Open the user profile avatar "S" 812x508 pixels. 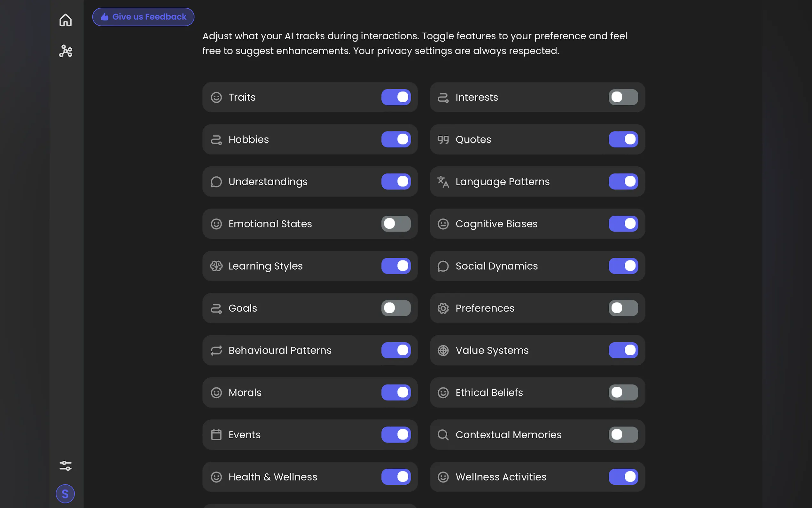pyautogui.click(x=65, y=494)
